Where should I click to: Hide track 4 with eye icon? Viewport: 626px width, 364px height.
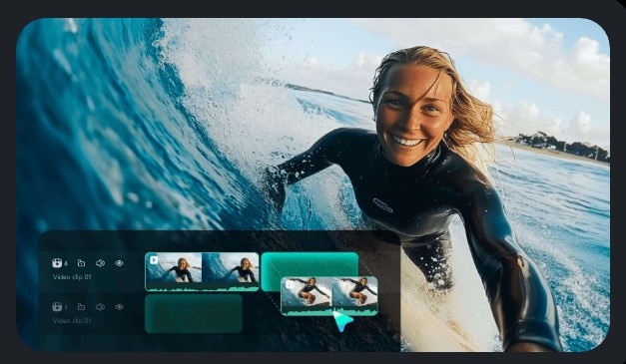point(119,263)
